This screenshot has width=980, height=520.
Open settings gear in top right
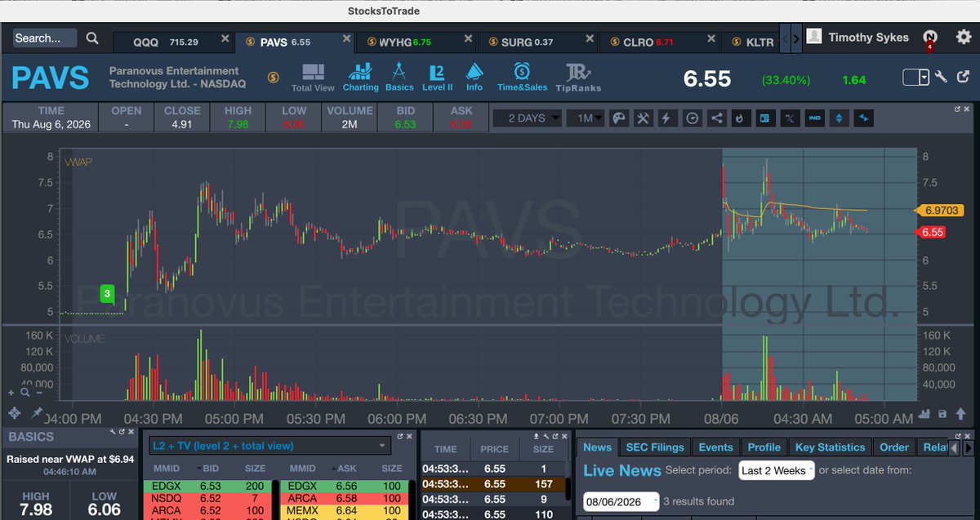pyautogui.click(x=964, y=37)
